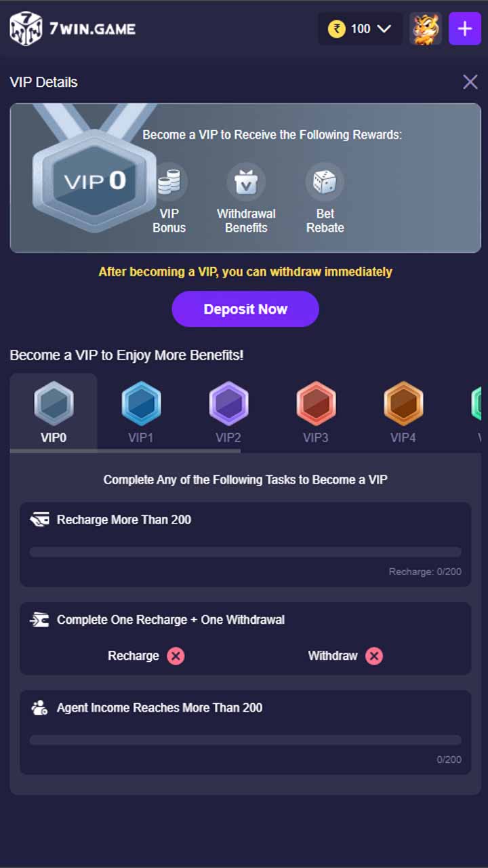Switch to the VIP1 tab
Image resolution: width=488 pixels, height=868 pixels.
pyautogui.click(x=141, y=412)
